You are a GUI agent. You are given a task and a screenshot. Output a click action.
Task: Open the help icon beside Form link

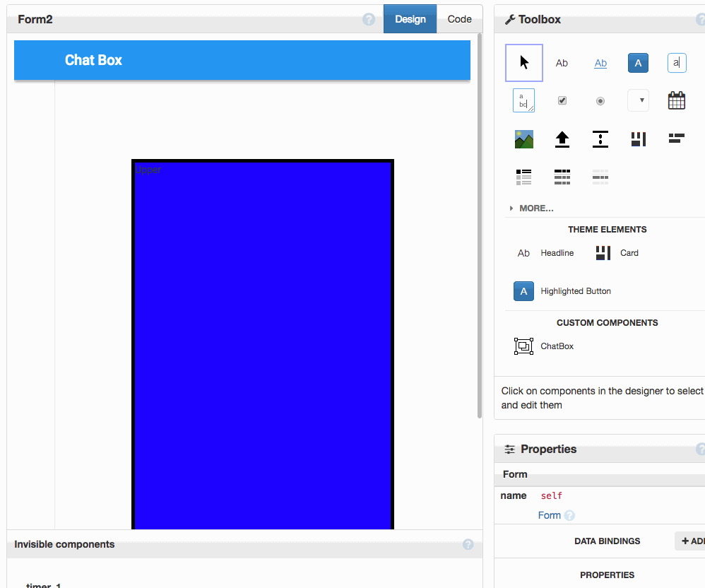569,516
